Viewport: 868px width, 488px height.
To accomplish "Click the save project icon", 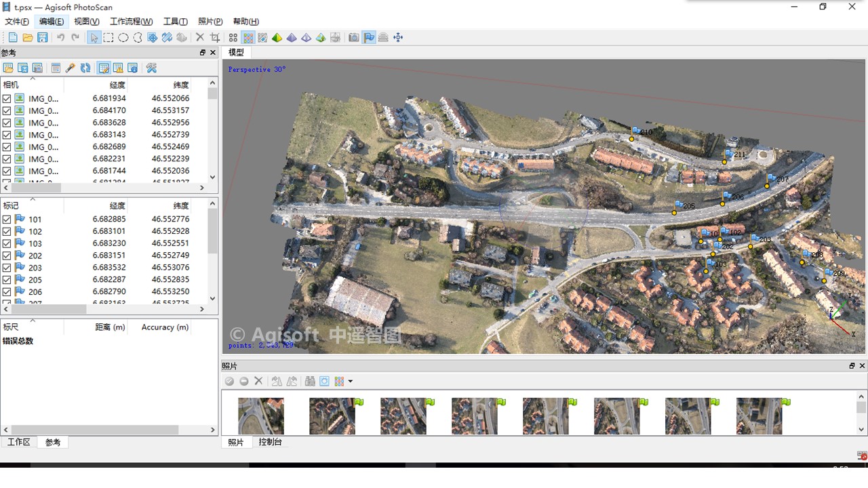I will coord(43,38).
